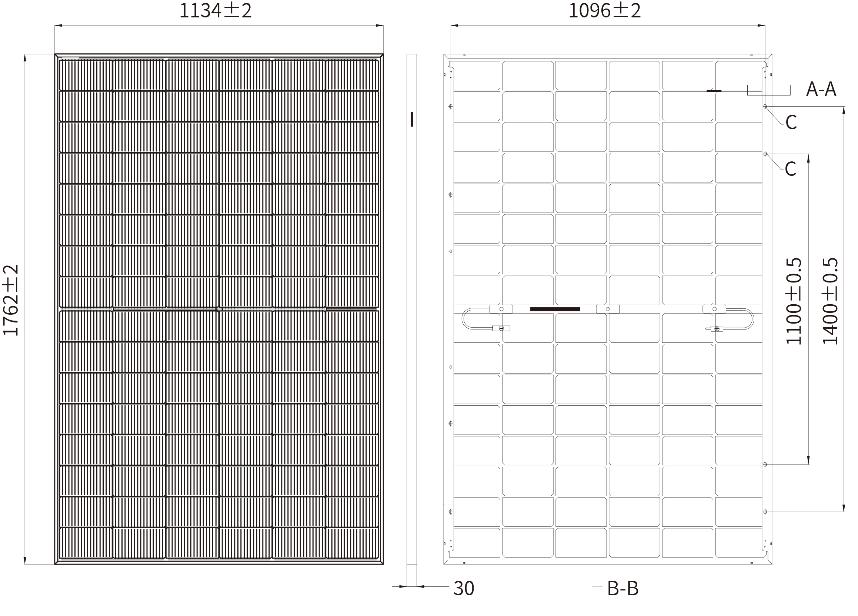Click the 1762±2 height dimension label
The height and width of the screenshot is (616, 858).
[11, 300]
